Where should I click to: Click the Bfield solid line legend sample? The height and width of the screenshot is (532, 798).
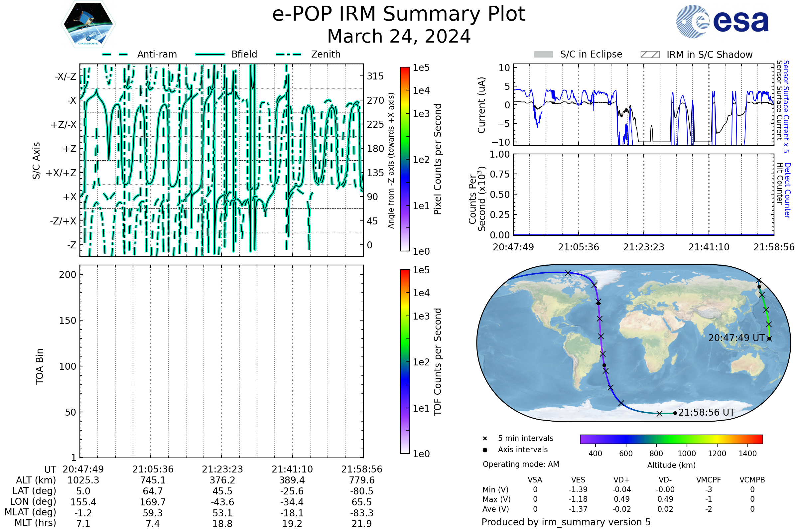pyautogui.click(x=210, y=54)
